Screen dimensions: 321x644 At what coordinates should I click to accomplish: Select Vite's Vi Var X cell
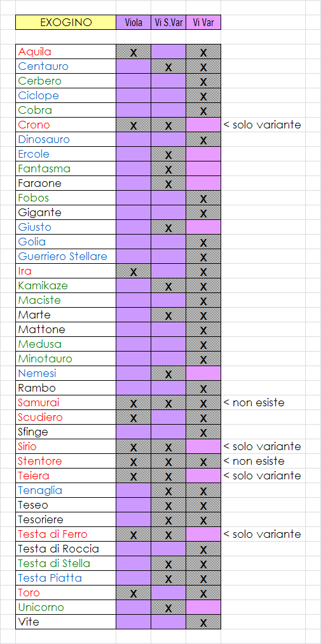[203, 622]
